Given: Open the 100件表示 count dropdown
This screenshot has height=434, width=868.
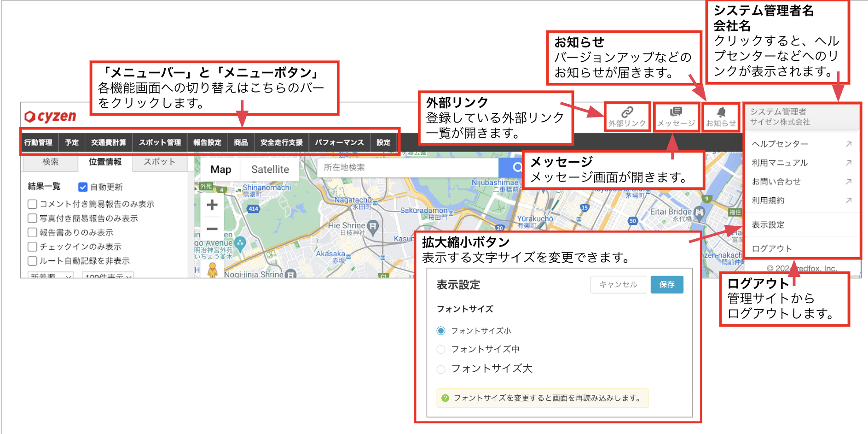Looking at the screenshot, I should [x=108, y=276].
